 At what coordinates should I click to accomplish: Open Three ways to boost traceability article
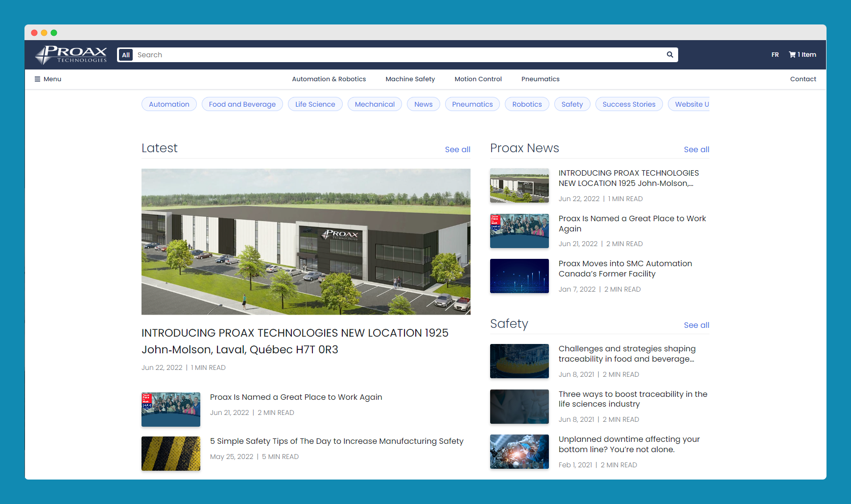coord(633,399)
